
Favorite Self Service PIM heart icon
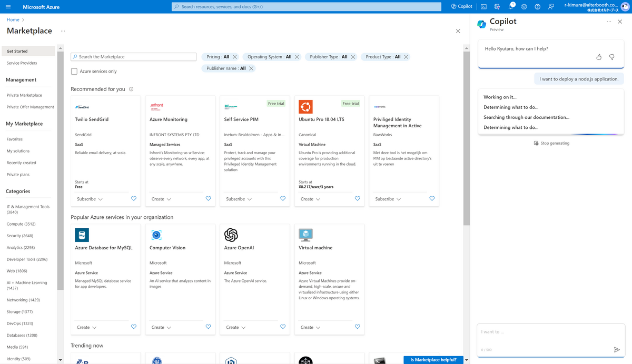point(283,199)
